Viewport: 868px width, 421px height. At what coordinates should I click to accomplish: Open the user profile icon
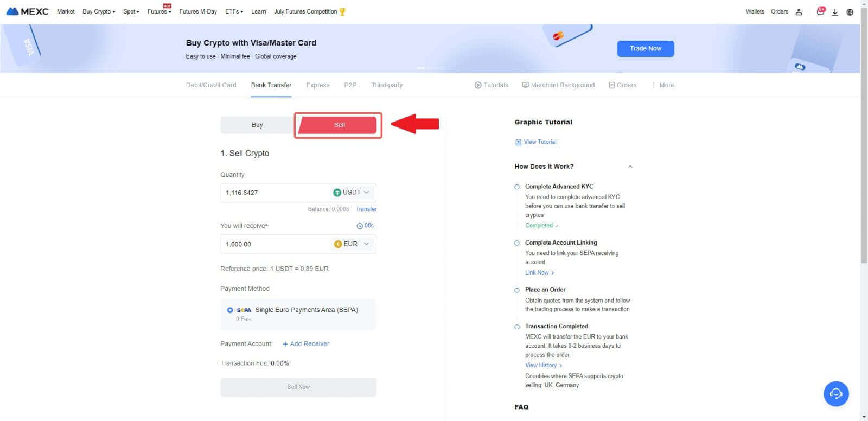click(799, 12)
